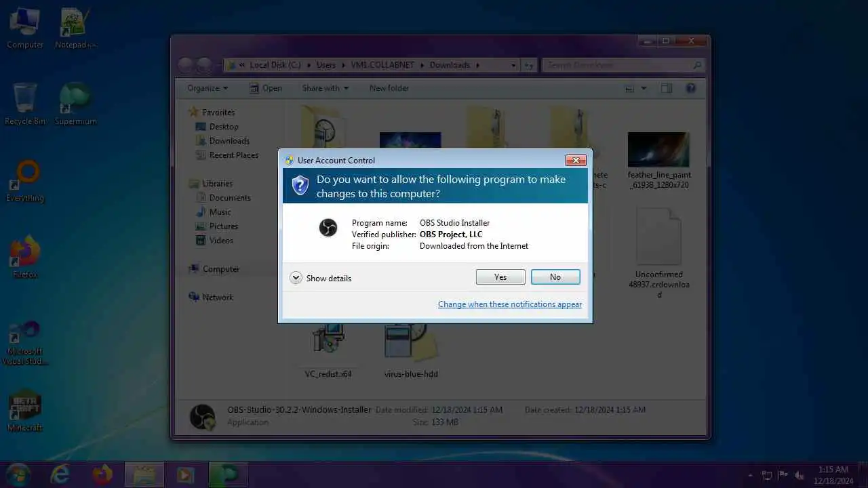Screen dimensions: 868x488
Task: Click Explorer forward navigation button
Action: point(204,65)
